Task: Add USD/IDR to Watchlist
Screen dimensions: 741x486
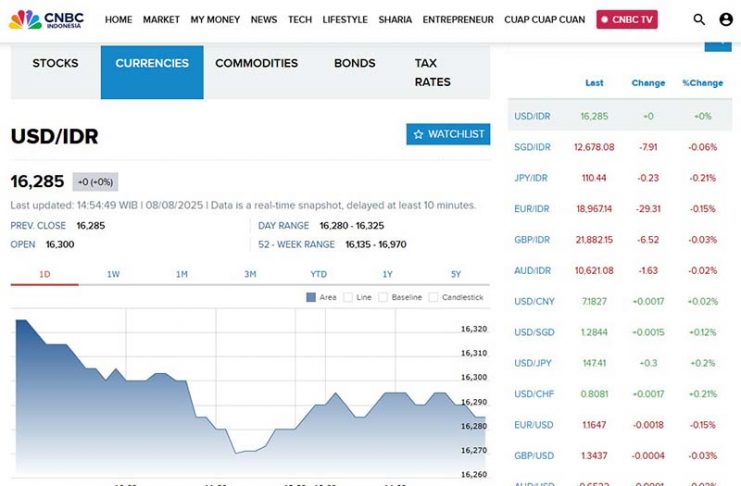Action: point(448,134)
